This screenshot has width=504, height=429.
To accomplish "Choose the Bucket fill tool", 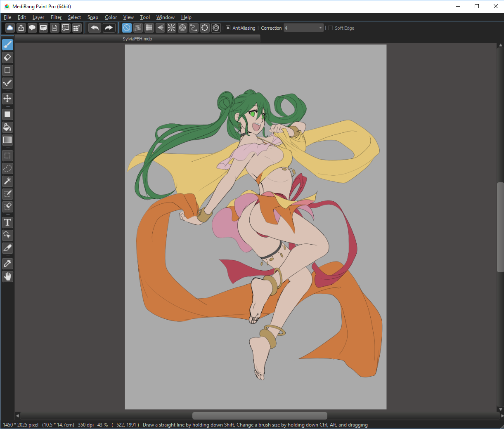I will (7, 127).
